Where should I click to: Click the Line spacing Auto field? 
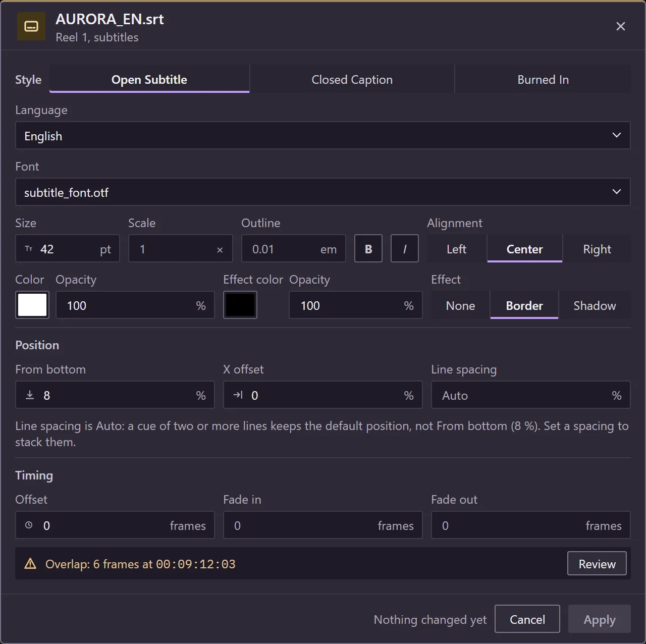coord(531,395)
